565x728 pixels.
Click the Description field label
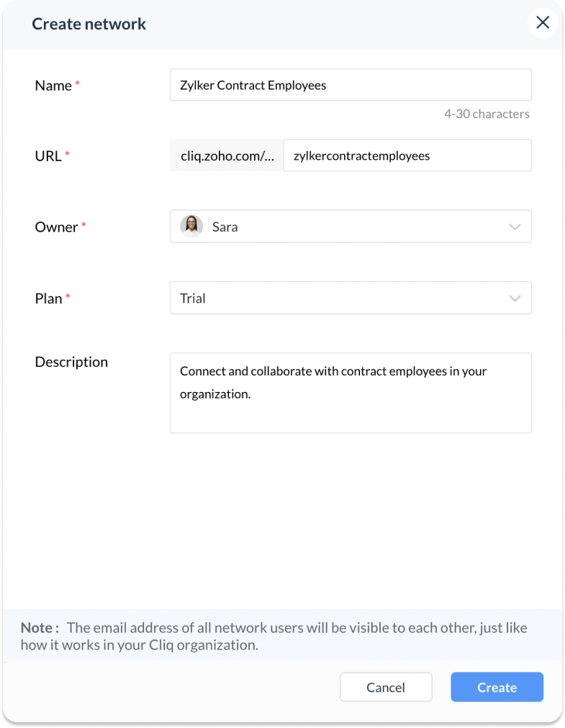[71, 362]
